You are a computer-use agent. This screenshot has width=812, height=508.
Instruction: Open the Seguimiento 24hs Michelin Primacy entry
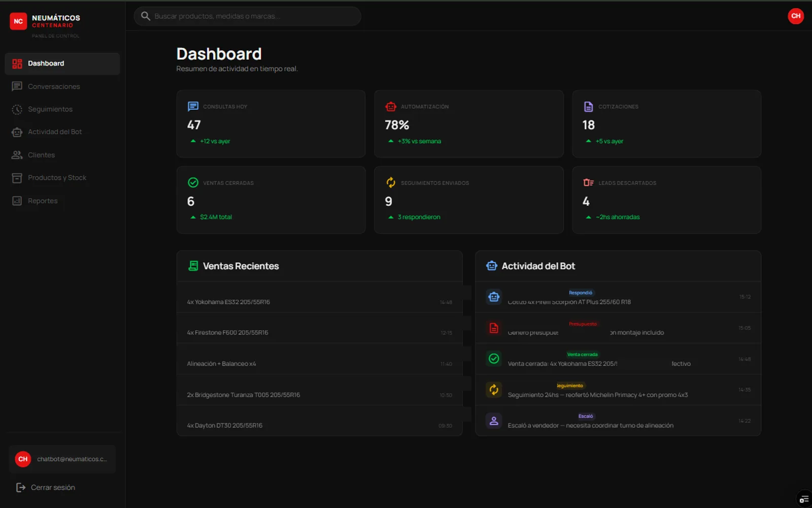pos(618,390)
